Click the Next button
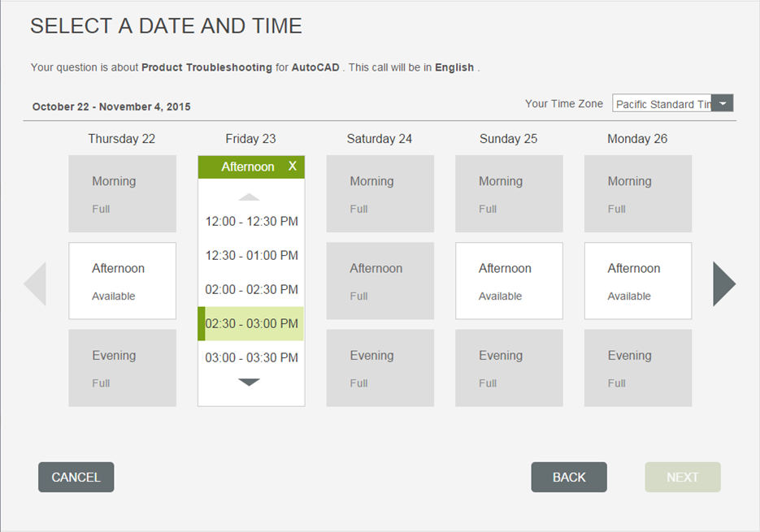The height and width of the screenshot is (532, 760). click(683, 478)
